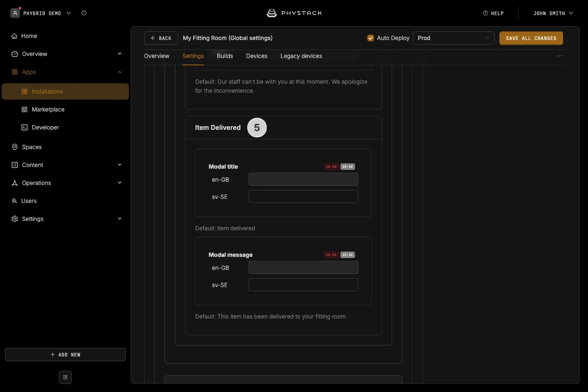The image size is (588, 392).
Task: Click the info icon beside Phygrid Demo
Action: point(84,13)
